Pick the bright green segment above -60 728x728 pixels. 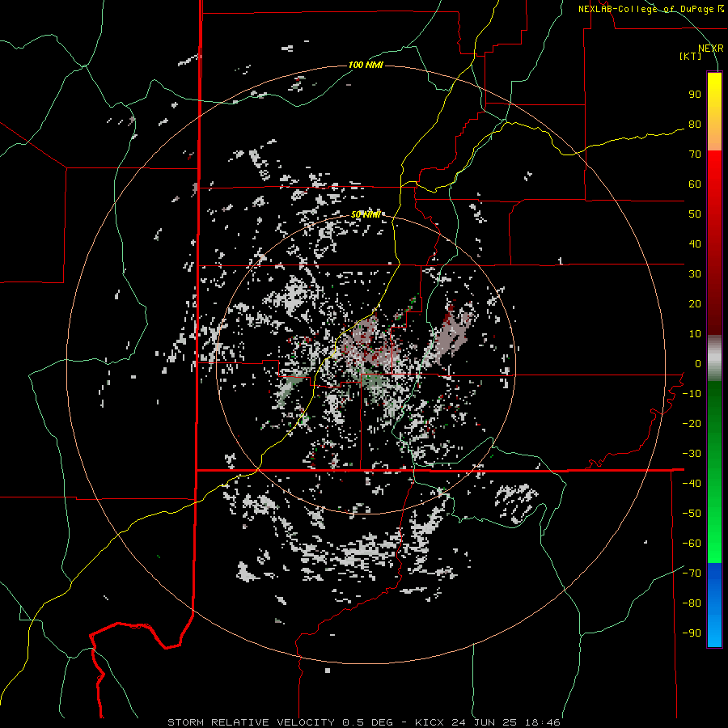click(x=714, y=534)
